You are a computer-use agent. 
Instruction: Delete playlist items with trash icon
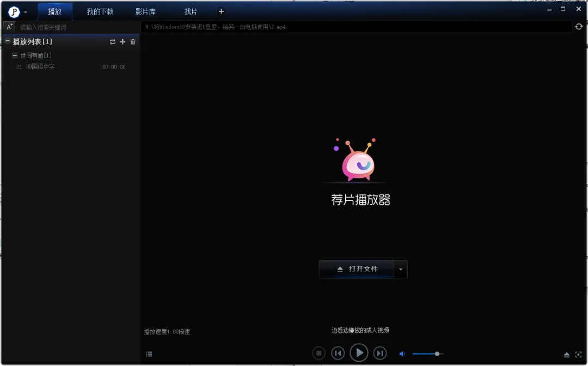133,42
